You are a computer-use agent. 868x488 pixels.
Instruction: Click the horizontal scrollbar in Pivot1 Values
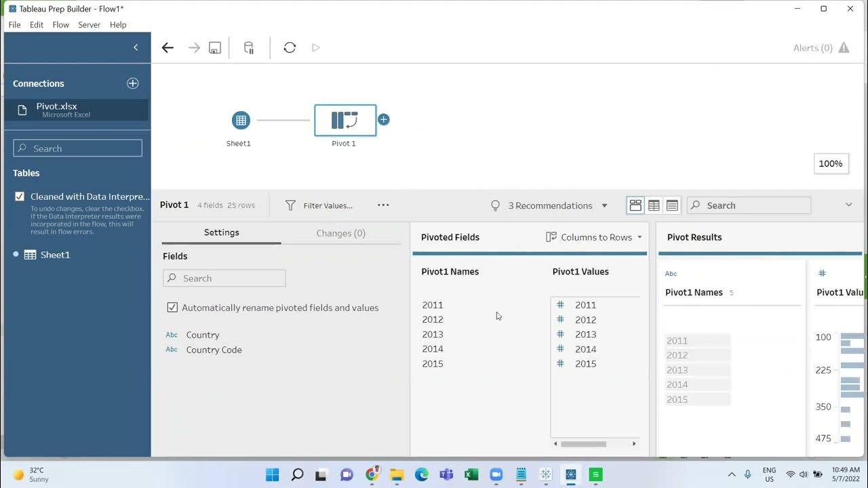[x=584, y=444]
